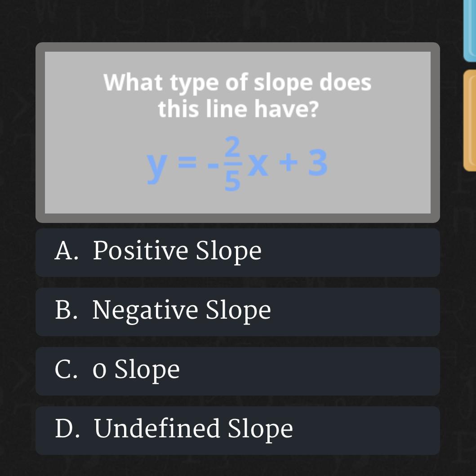Screen dimensions: 476x476
Task: Click the 'What type of slope does' heading text
Action: [237, 82]
